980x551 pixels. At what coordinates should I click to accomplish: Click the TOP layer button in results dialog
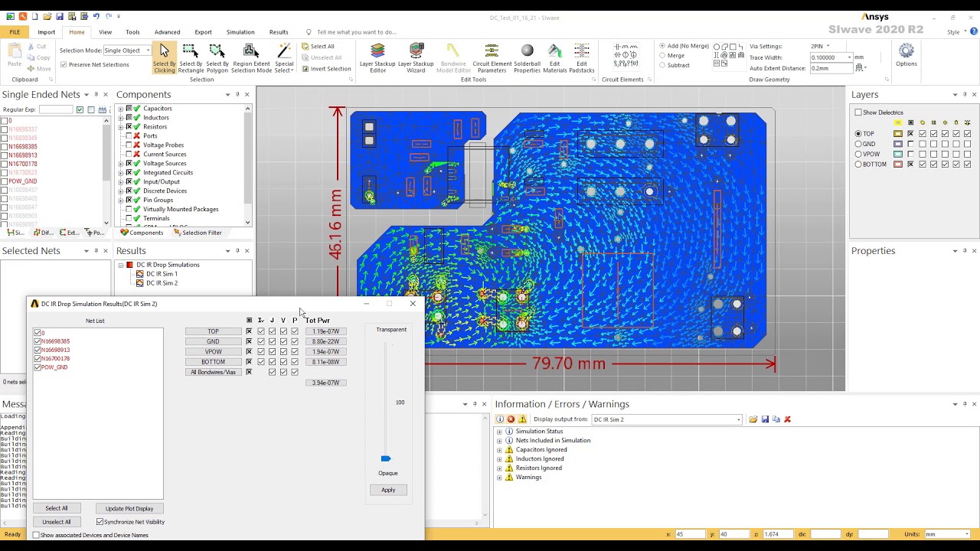click(213, 331)
